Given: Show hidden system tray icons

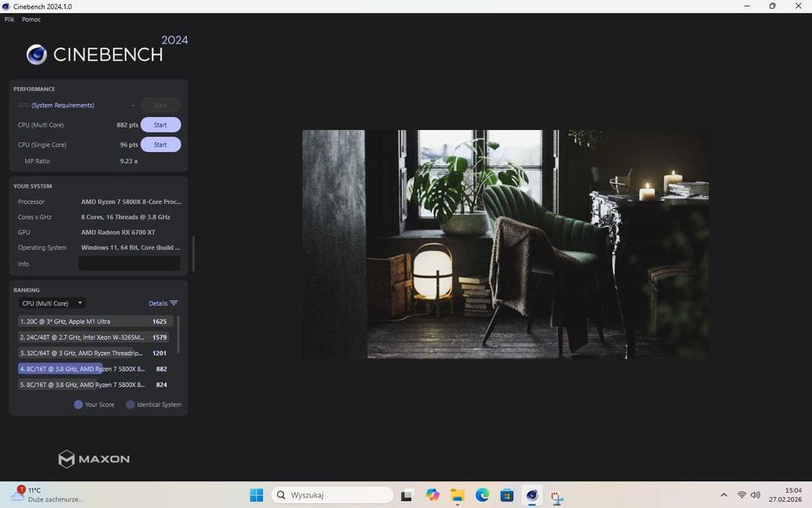Looking at the screenshot, I should (723, 495).
